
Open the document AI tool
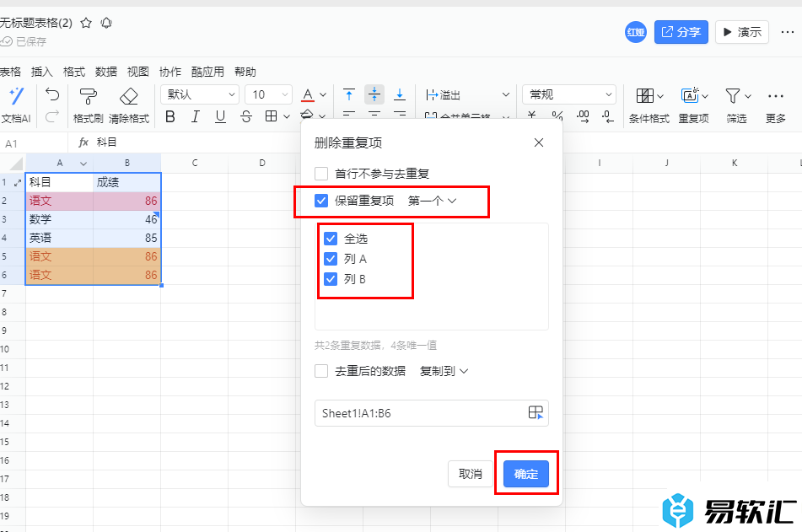tap(16, 106)
